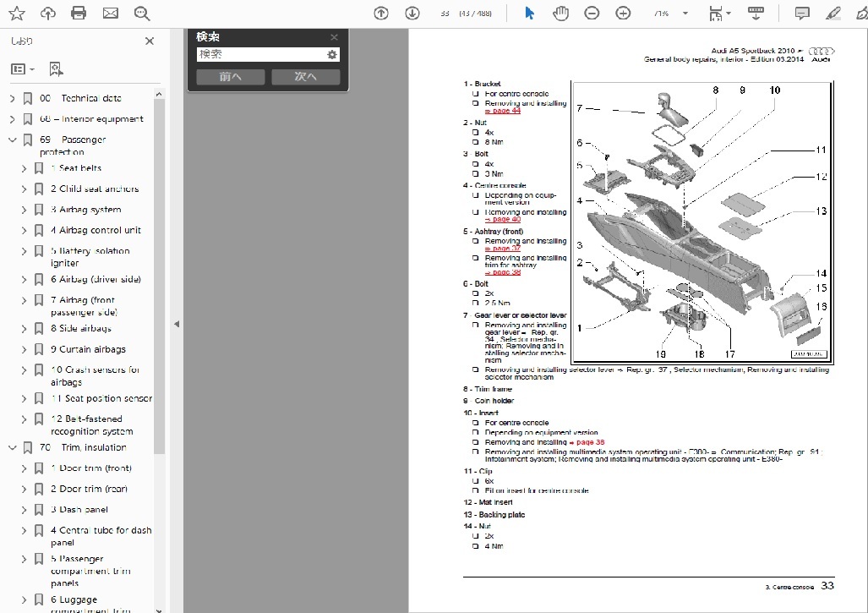Open the Side airbags bookmark

coord(81,329)
